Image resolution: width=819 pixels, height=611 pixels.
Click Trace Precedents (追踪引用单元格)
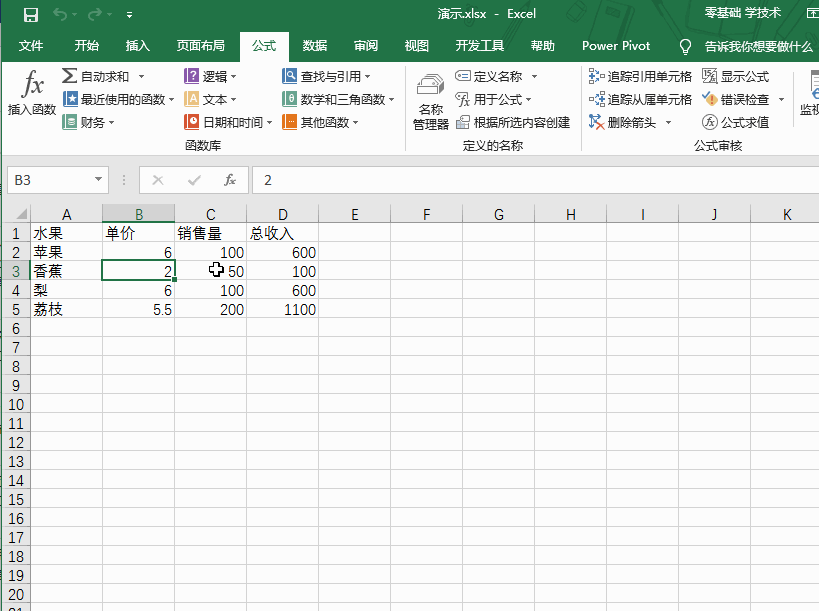coord(640,76)
